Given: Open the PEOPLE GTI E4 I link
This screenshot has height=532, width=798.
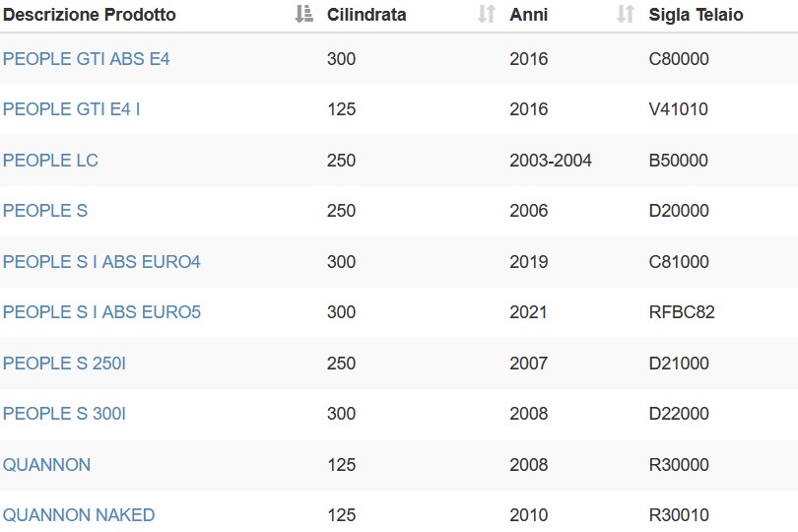Looking at the screenshot, I should click(x=71, y=109).
